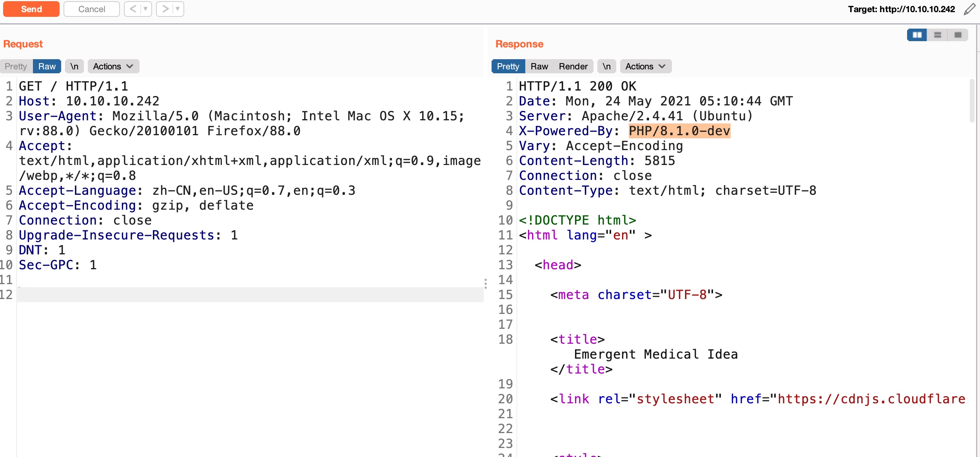Switch to top-bottom stacked layout icon
The width and height of the screenshot is (980, 457).
937,35
